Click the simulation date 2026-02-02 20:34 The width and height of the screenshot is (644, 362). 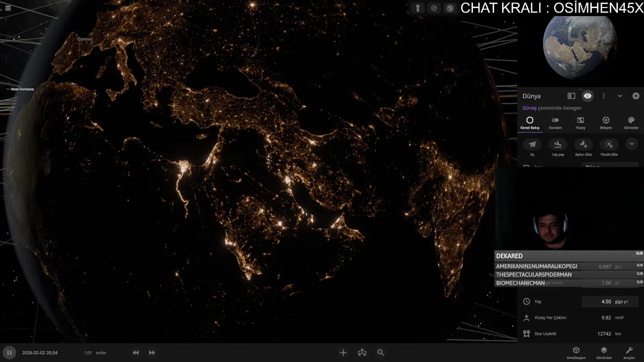pos(40,352)
